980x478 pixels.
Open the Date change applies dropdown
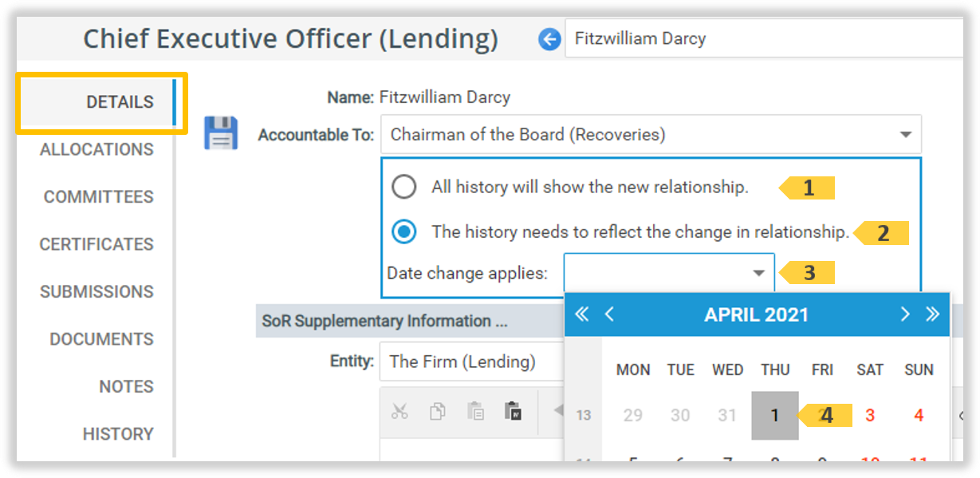[x=758, y=274]
